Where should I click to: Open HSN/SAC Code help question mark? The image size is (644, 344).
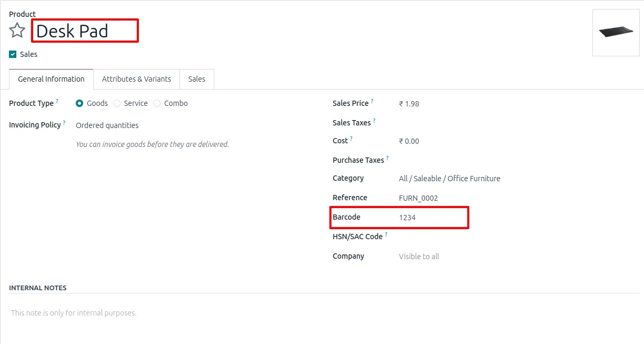tap(386, 234)
